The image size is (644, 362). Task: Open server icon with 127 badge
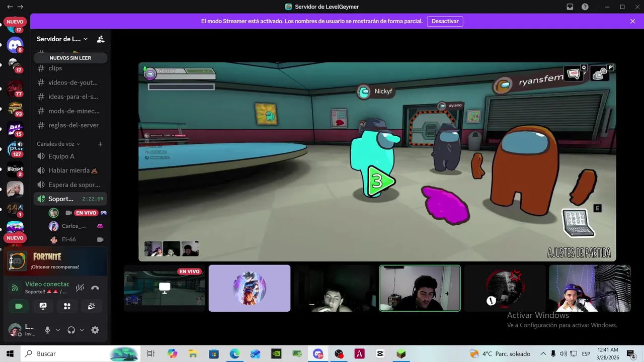(x=15, y=149)
